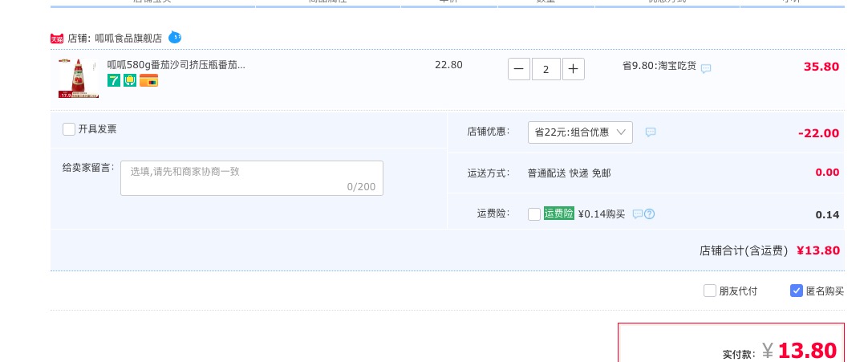Viewport: 868px width, 362px height.
Task: Click the -22.00 store discount amount
Action: click(819, 133)
